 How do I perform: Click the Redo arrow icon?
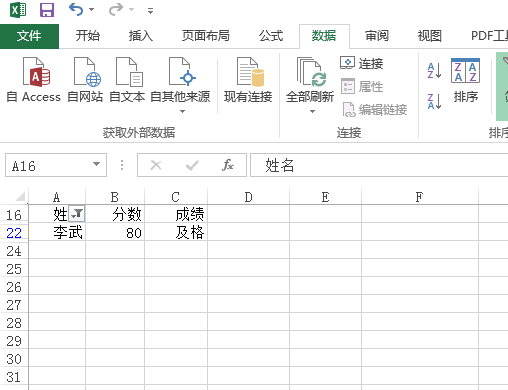click(x=116, y=10)
